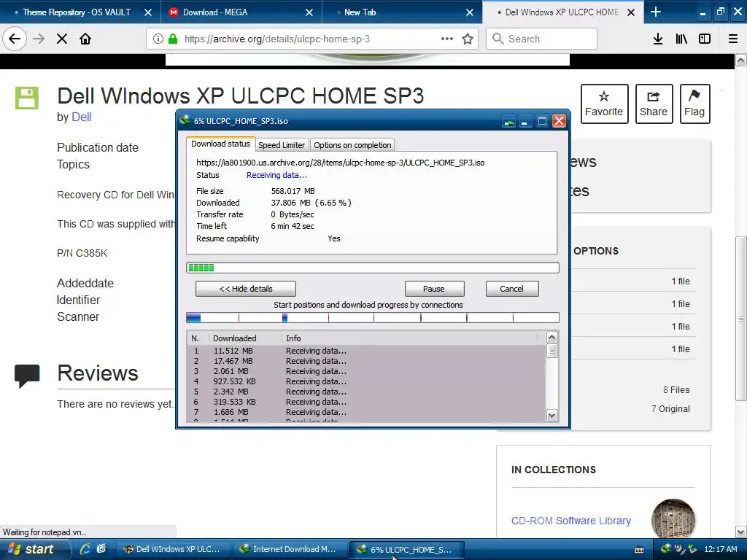Image resolution: width=747 pixels, height=560 pixels.
Task: Open the Speed Limiter tab
Action: pyautogui.click(x=282, y=145)
